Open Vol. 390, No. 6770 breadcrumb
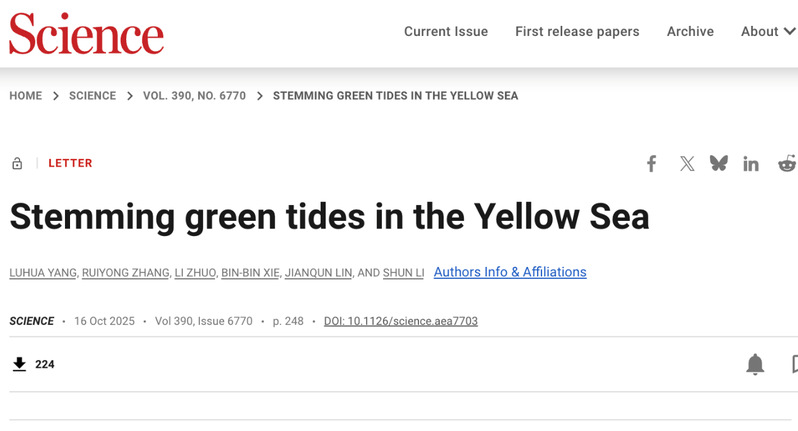 click(x=194, y=96)
